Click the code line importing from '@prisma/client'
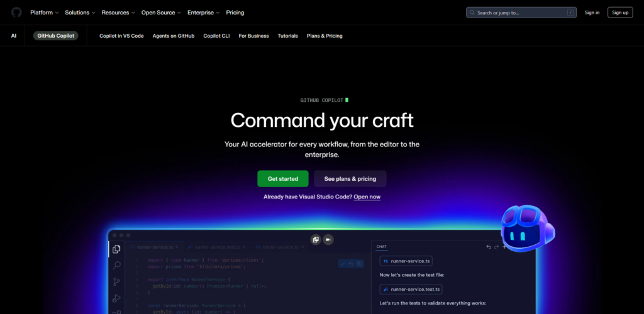Viewport: 644px width, 314px height. 206,260
